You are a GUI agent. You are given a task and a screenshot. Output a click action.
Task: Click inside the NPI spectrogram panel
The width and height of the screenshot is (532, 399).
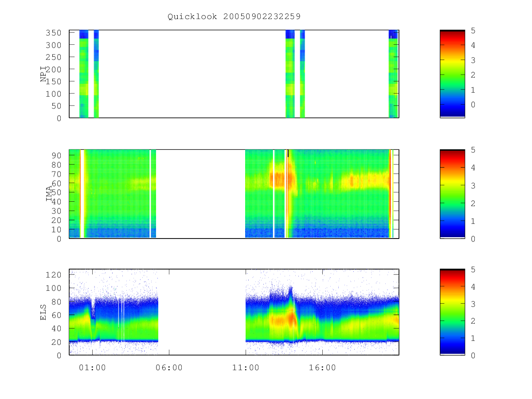pyautogui.click(x=234, y=74)
